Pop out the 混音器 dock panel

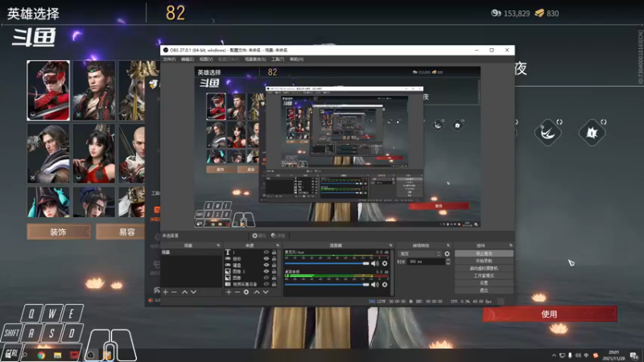(x=390, y=245)
